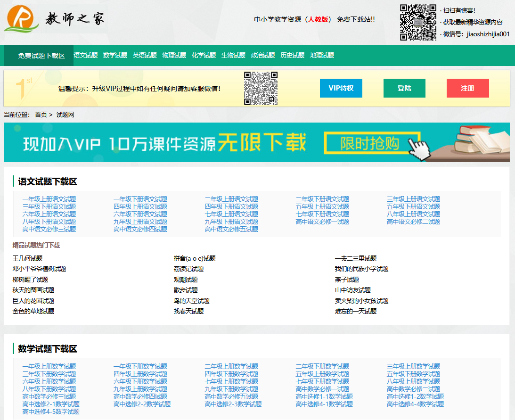Screen dimensions: 515x420
Task: Click 拼音(a o e)试题 link
Action: (195, 258)
